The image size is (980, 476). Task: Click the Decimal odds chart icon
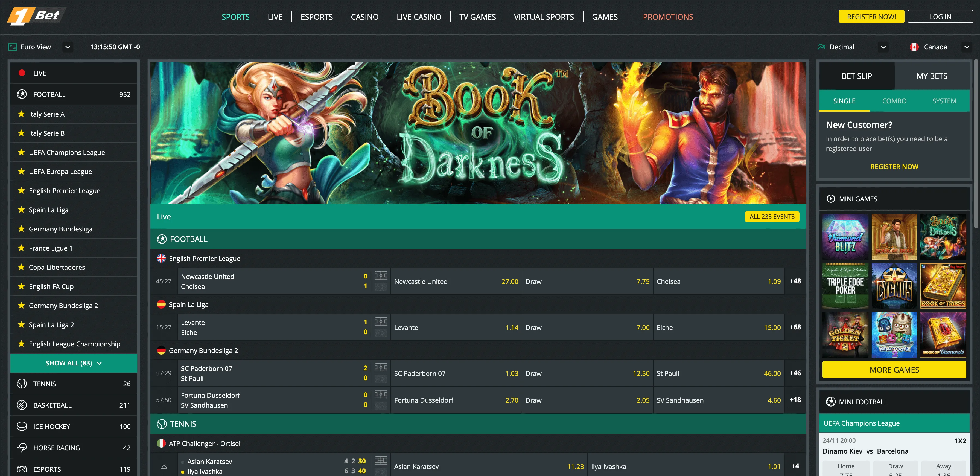click(x=821, y=47)
